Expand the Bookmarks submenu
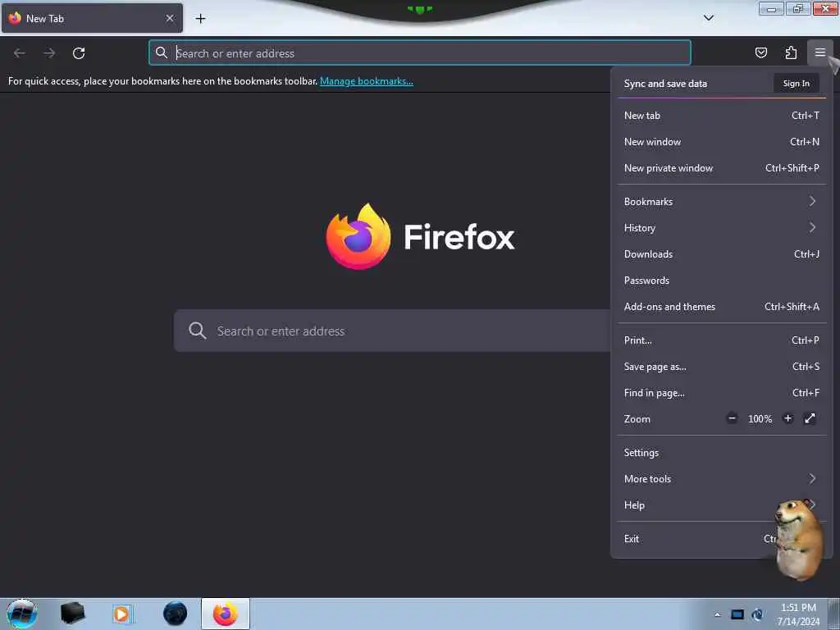The image size is (840, 630). [x=722, y=202]
